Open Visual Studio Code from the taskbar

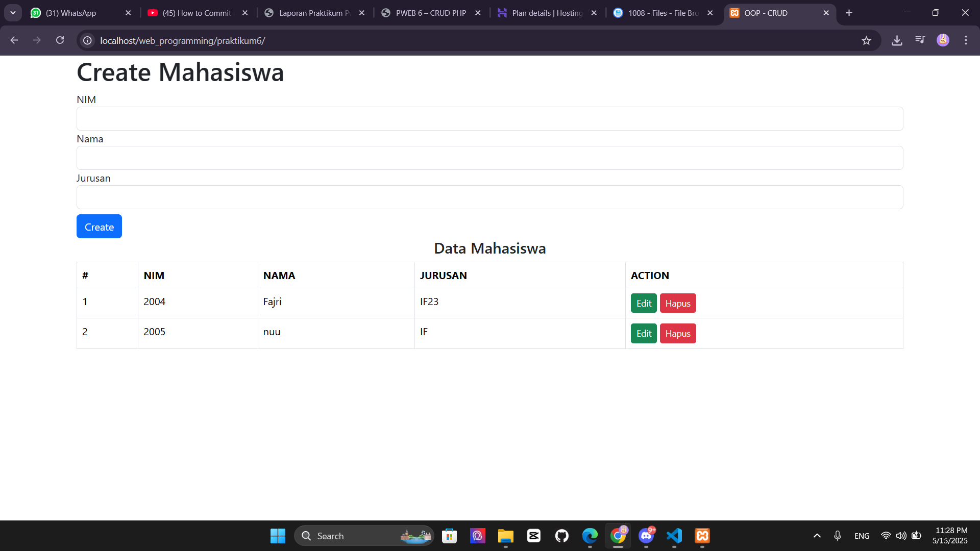(x=674, y=536)
